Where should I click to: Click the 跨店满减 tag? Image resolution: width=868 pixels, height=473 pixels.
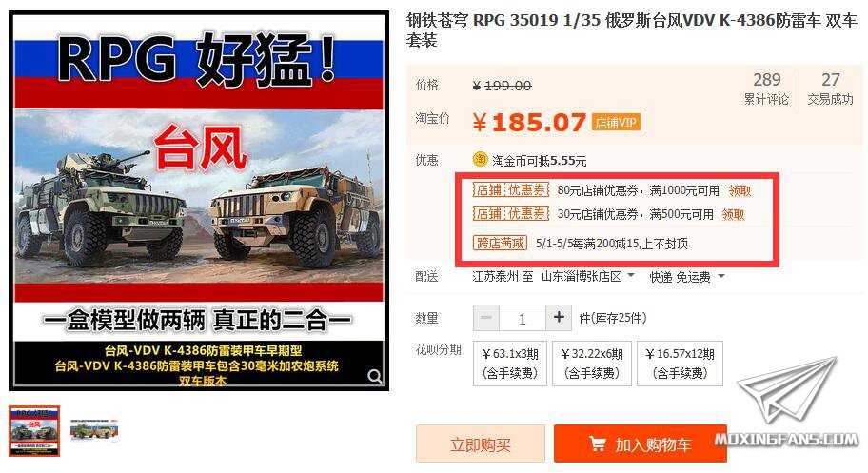pos(500,243)
